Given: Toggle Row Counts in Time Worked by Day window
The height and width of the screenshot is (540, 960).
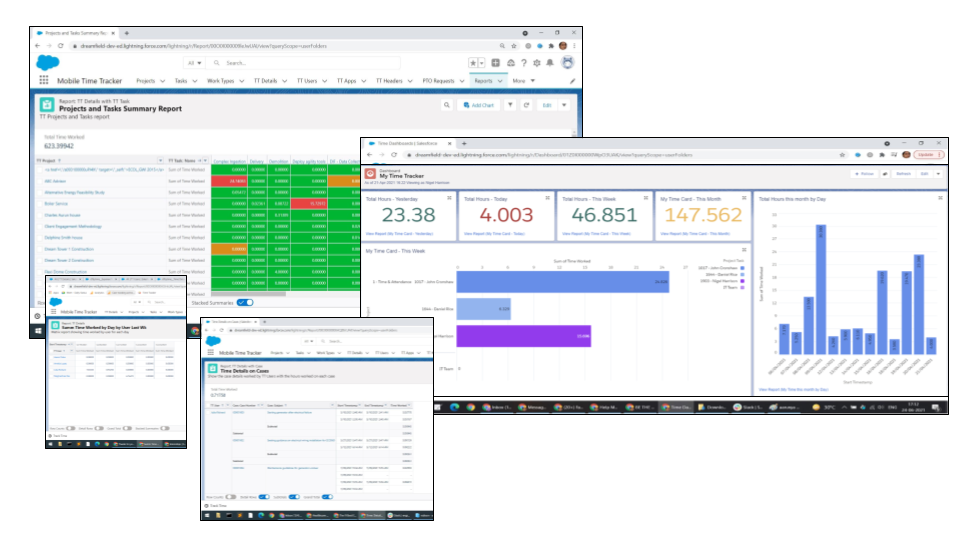Looking at the screenshot, I should pyautogui.click(x=71, y=428).
